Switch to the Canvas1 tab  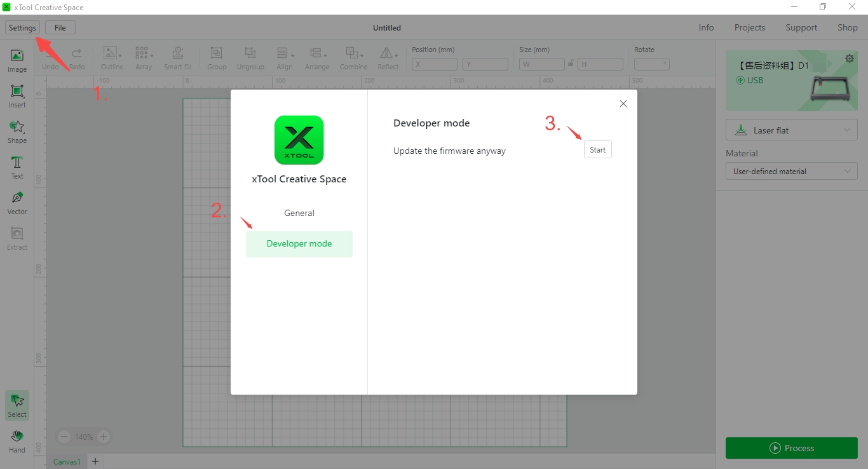click(x=67, y=462)
